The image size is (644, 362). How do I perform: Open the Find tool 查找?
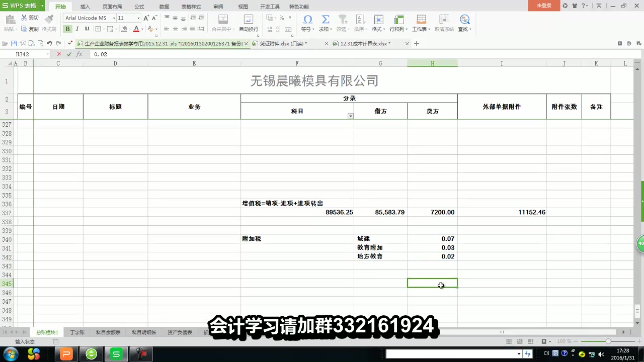464,20
